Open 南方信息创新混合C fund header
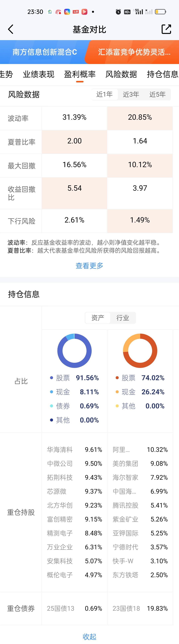The width and height of the screenshot is (179, 644). (x=44, y=52)
